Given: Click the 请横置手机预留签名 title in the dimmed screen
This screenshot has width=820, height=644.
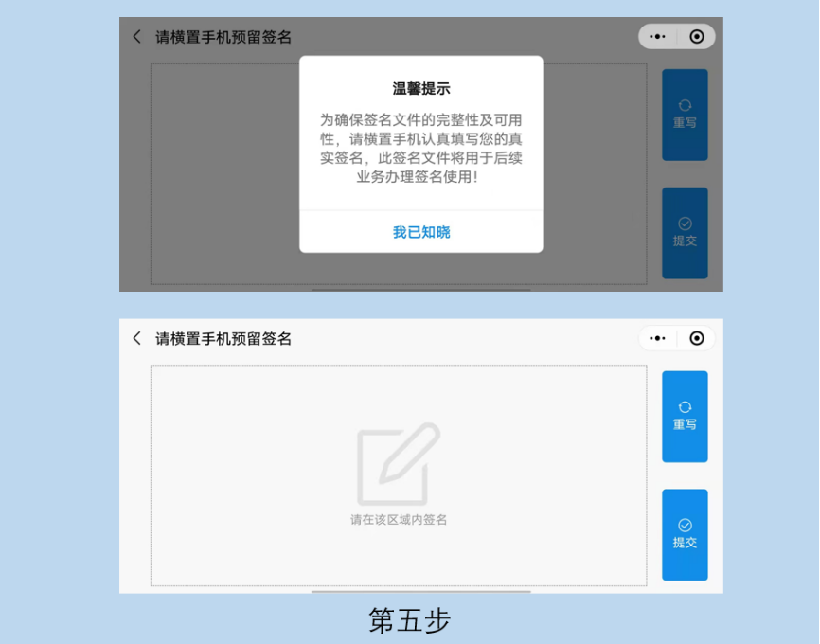Looking at the screenshot, I should pos(223,37).
